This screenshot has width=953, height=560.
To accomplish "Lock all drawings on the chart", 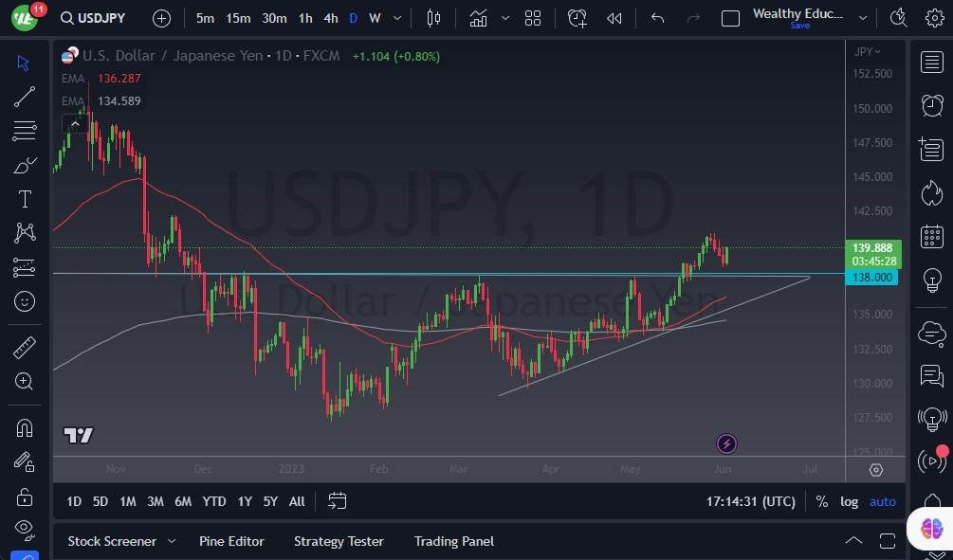I will pos(24,496).
